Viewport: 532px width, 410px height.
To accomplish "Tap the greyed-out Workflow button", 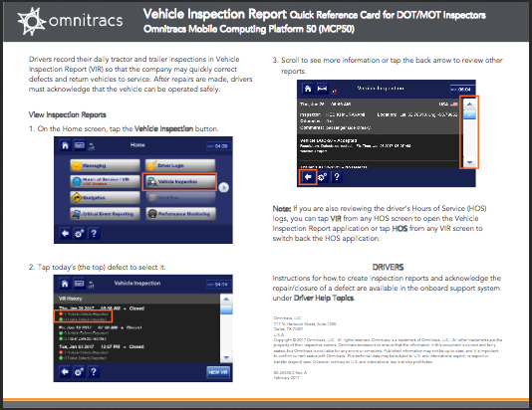I will [x=180, y=198].
